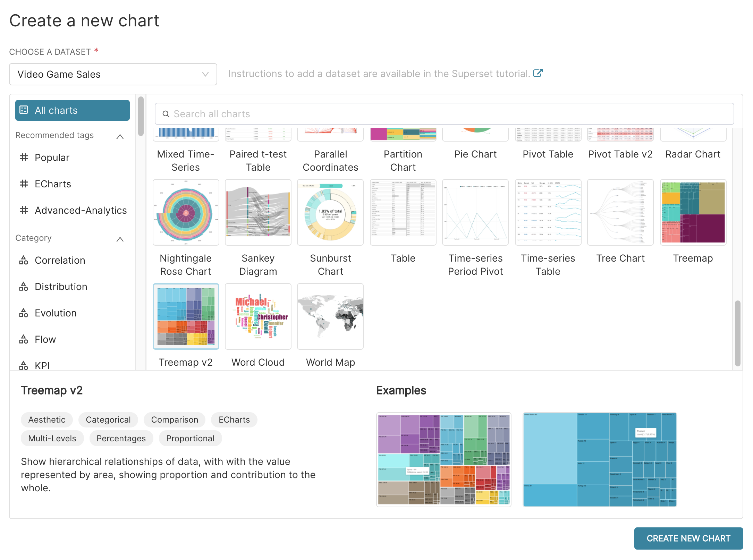Choose the Sankey Diagram thumbnail
This screenshot has height=560, width=753.
[258, 212]
